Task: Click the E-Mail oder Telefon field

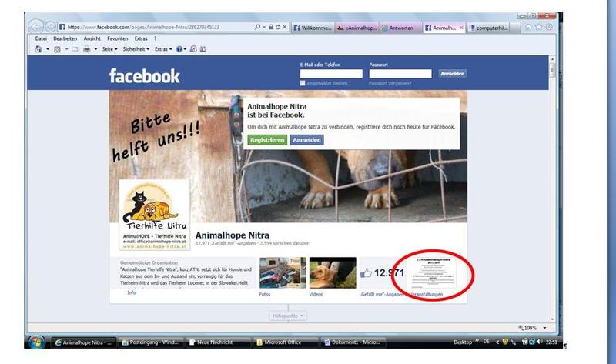Action: click(x=331, y=74)
